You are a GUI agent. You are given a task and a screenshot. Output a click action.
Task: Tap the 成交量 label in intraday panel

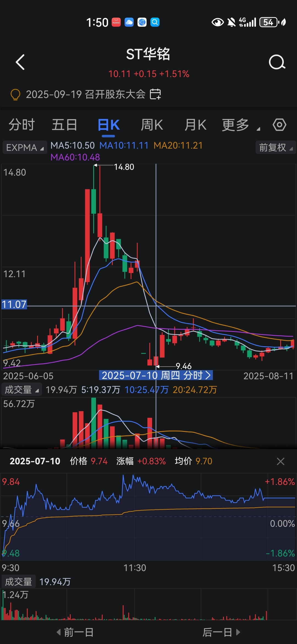pyautogui.click(x=19, y=582)
